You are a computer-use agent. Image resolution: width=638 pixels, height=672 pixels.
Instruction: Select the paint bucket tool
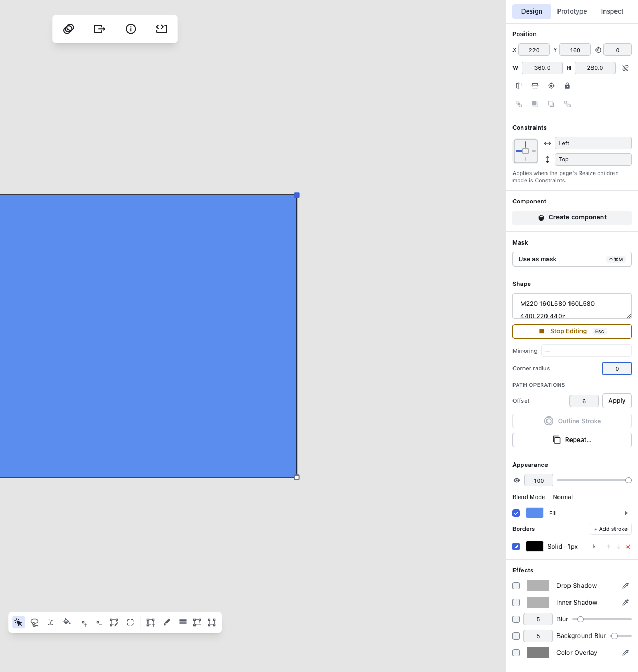67,622
